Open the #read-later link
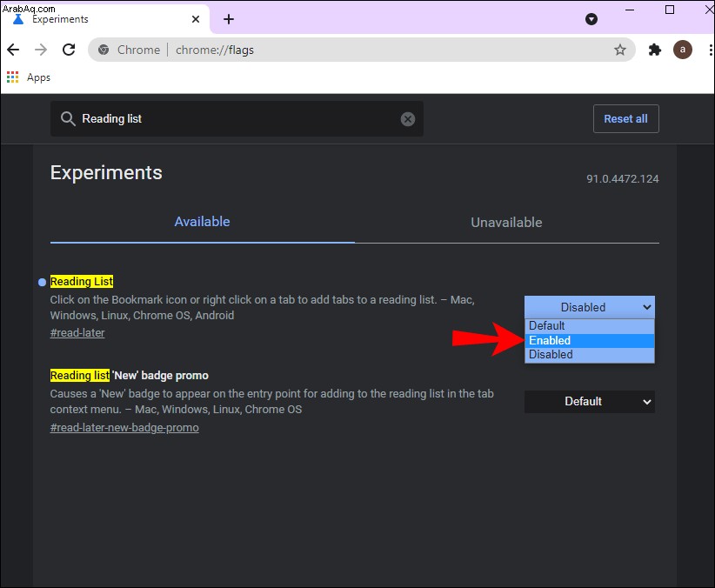 [x=77, y=333]
